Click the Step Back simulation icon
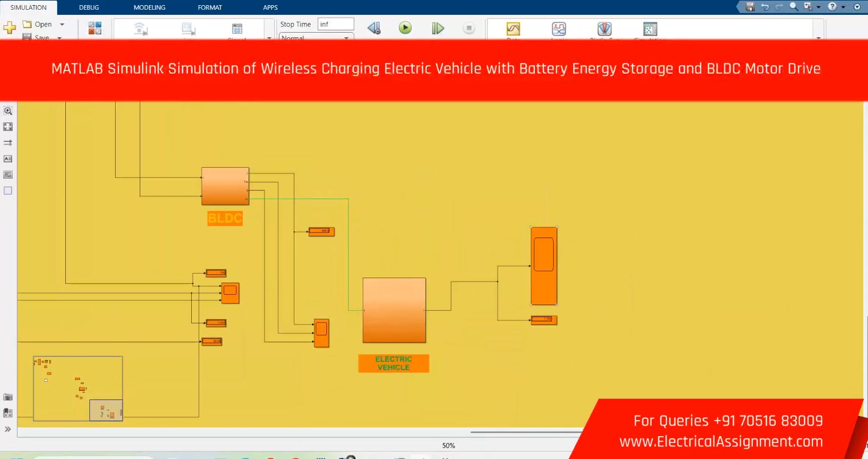Viewport: 868px width, 459px height. coord(374,28)
